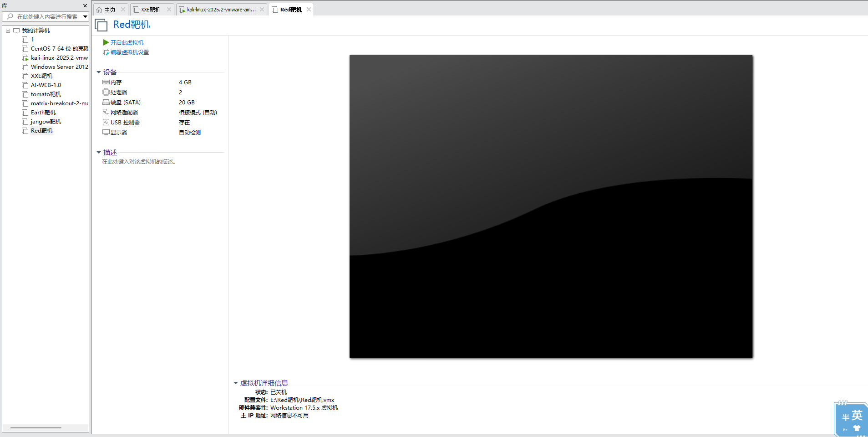Click the AI-WEB-1.0 VM icon

[x=25, y=85]
